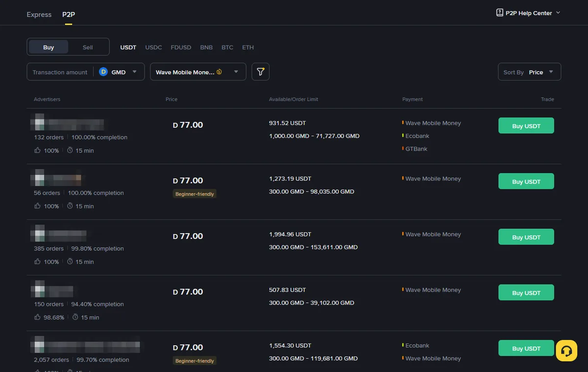
Task: Click the Available/Order Limit column header
Action: [x=294, y=99]
